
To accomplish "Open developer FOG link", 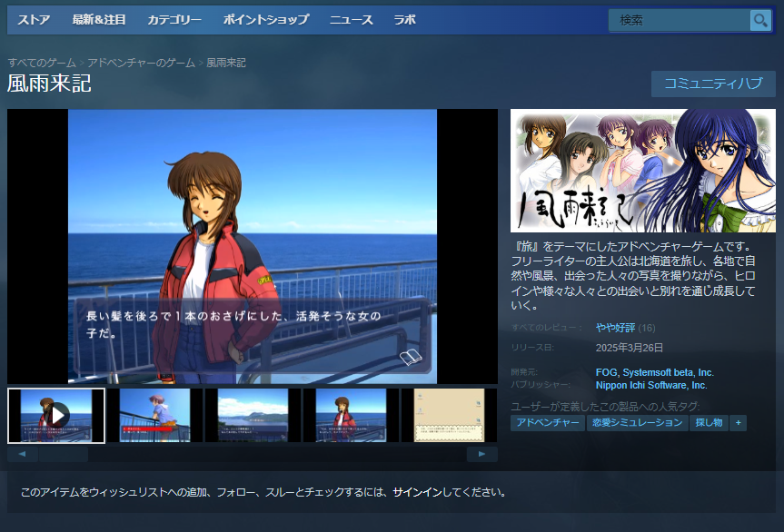I will [x=607, y=372].
